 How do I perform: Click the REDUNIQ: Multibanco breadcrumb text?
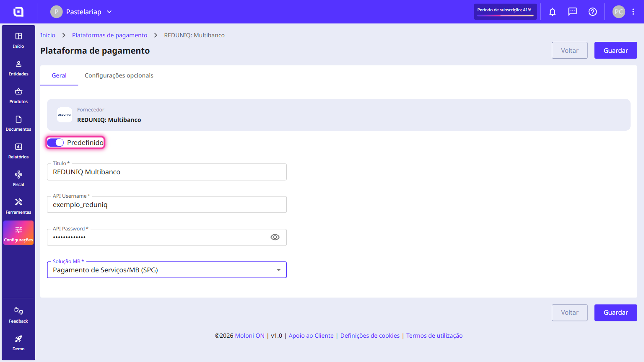[x=195, y=35]
